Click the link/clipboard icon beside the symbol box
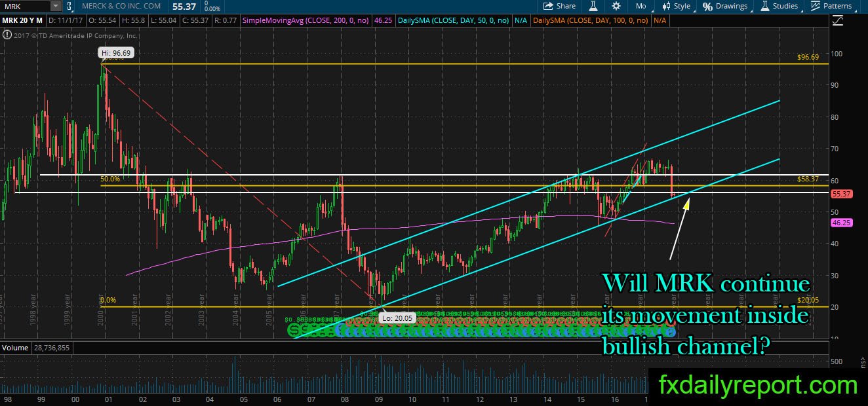 [x=71, y=7]
